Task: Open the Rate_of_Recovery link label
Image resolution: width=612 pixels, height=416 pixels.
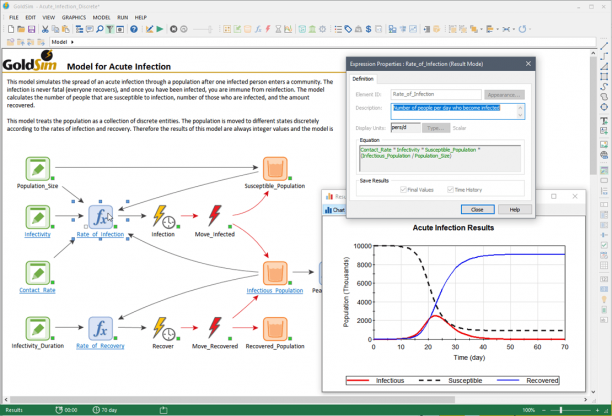Action: [100, 346]
